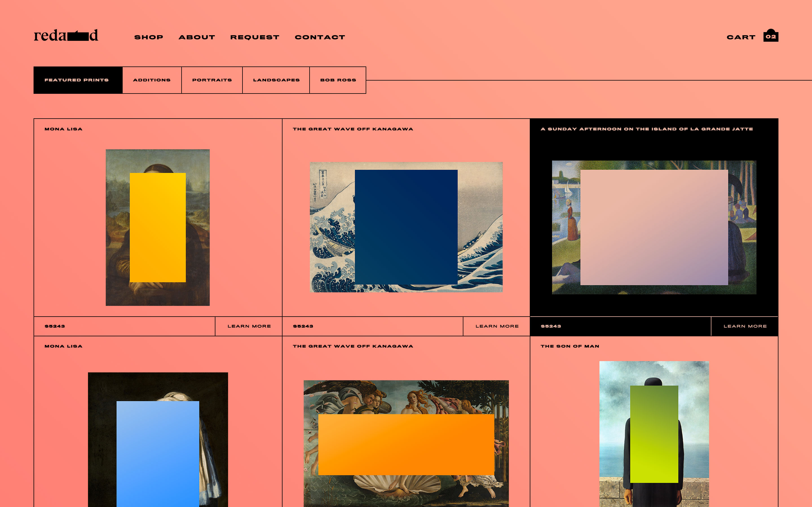Open the Landscapes category tab
This screenshot has width=812, height=507.
[x=276, y=80]
